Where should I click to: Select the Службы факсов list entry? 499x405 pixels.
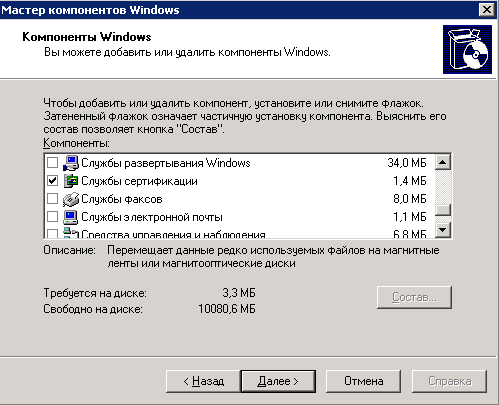click(240, 199)
